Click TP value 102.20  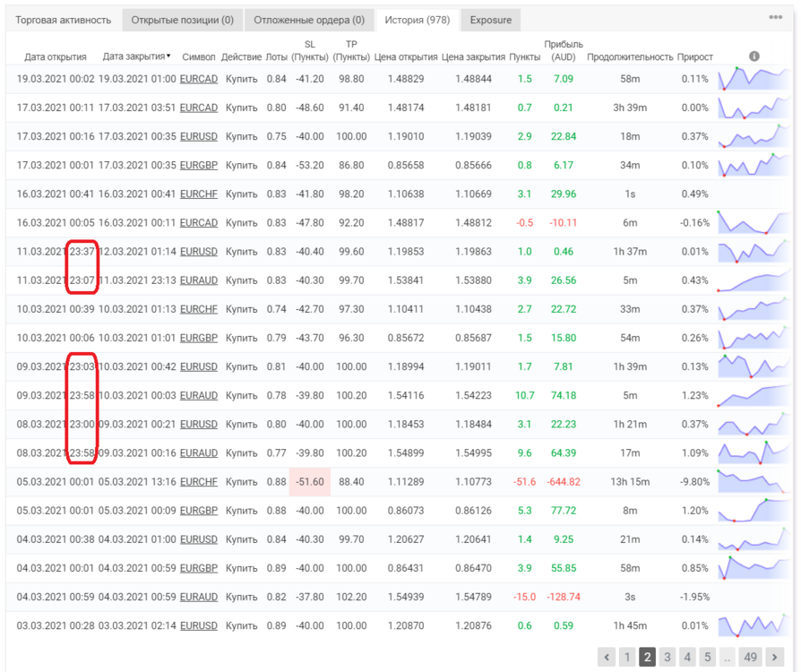[351, 597]
